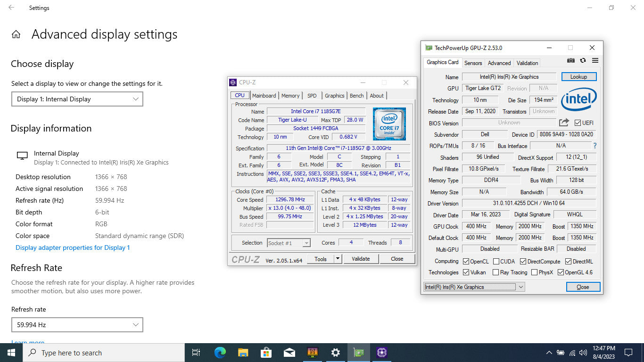Toggle the Vulkan checkbox
The image size is (644, 362).
point(466,272)
